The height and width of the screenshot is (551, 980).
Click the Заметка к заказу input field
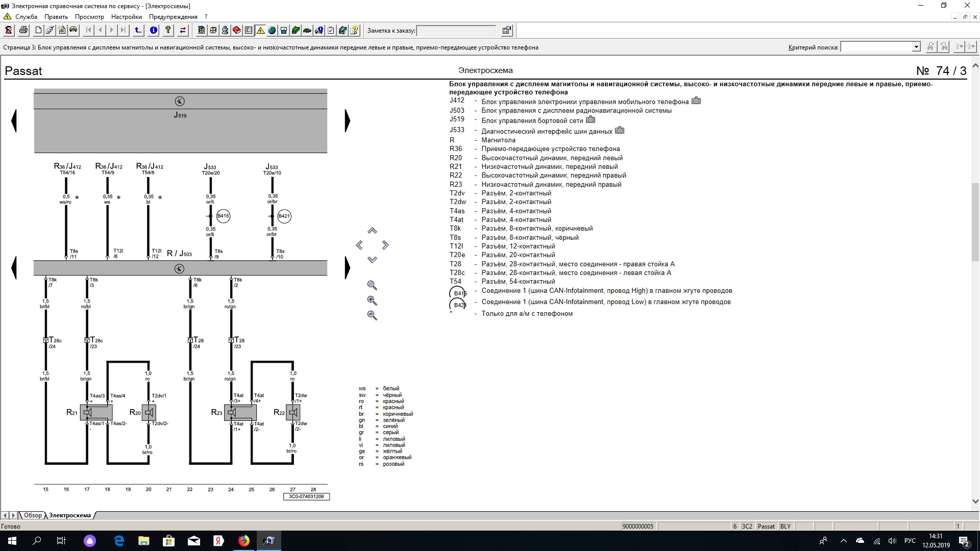point(456,31)
